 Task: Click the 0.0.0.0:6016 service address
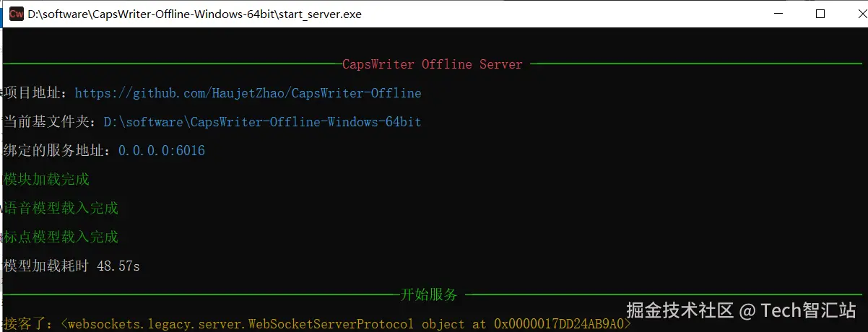pos(161,151)
